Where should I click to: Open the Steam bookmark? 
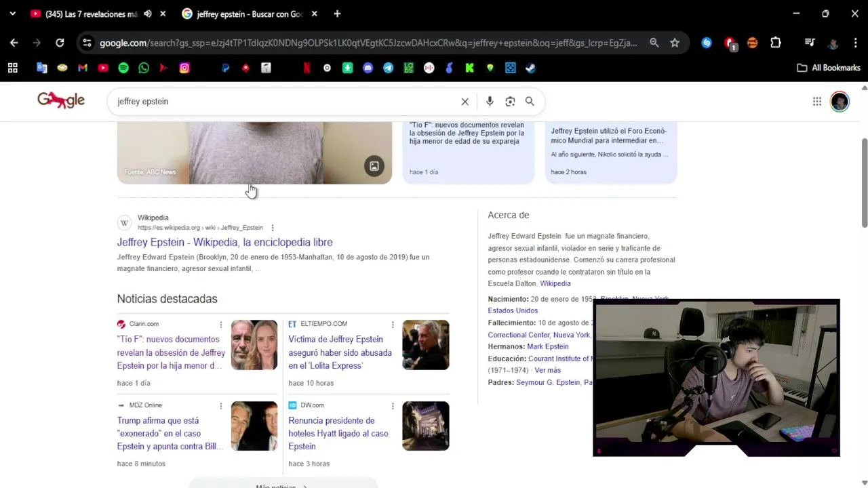click(x=530, y=68)
